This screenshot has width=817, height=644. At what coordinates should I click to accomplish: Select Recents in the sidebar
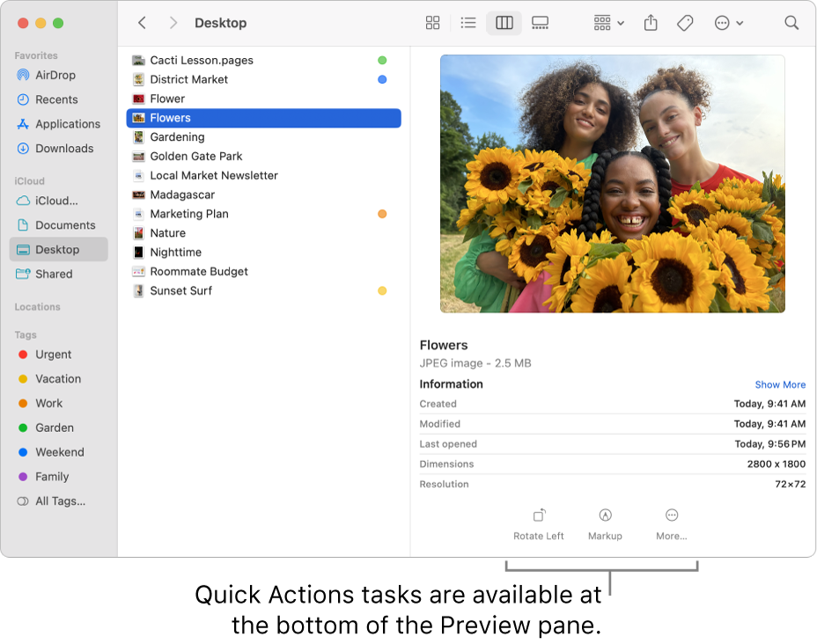[53, 99]
